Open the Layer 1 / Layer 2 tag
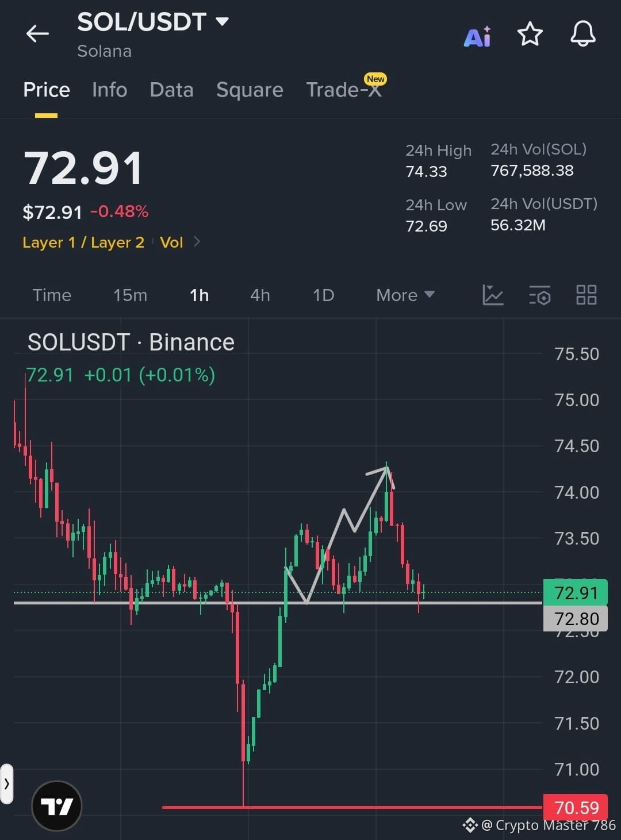Viewport: 621px width, 840px height. (x=83, y=242)
